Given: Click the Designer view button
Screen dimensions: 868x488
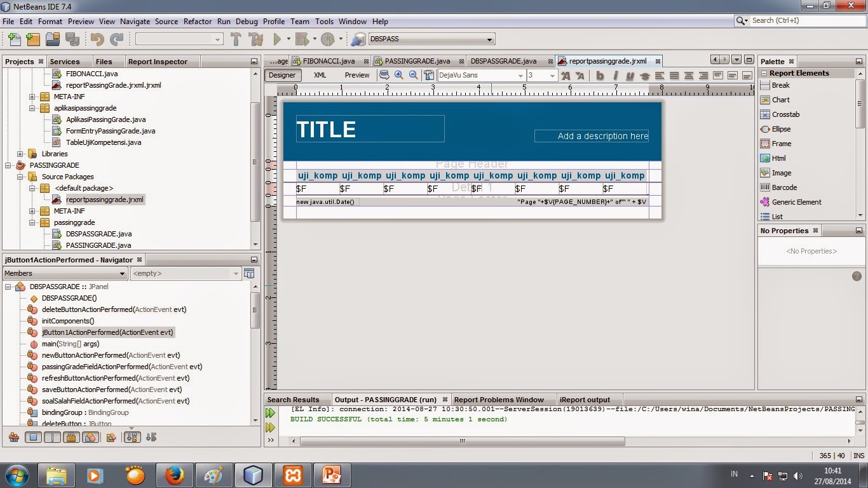Looking at the screenshot, I should pos(282,75).
